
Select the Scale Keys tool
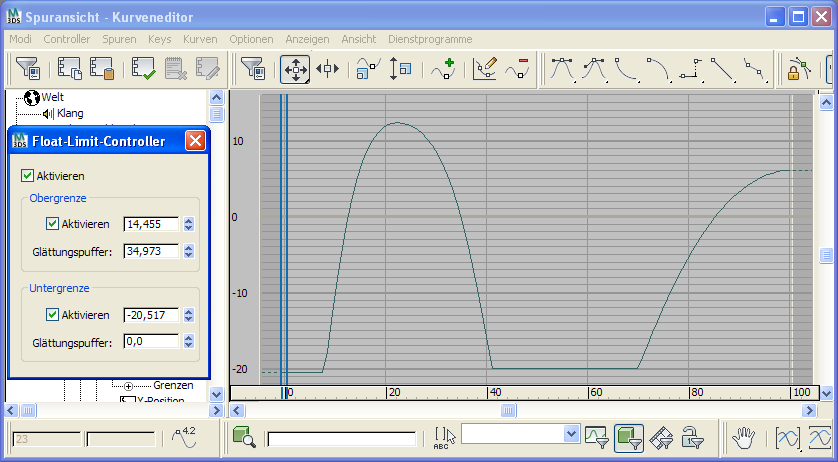[368, 69]
